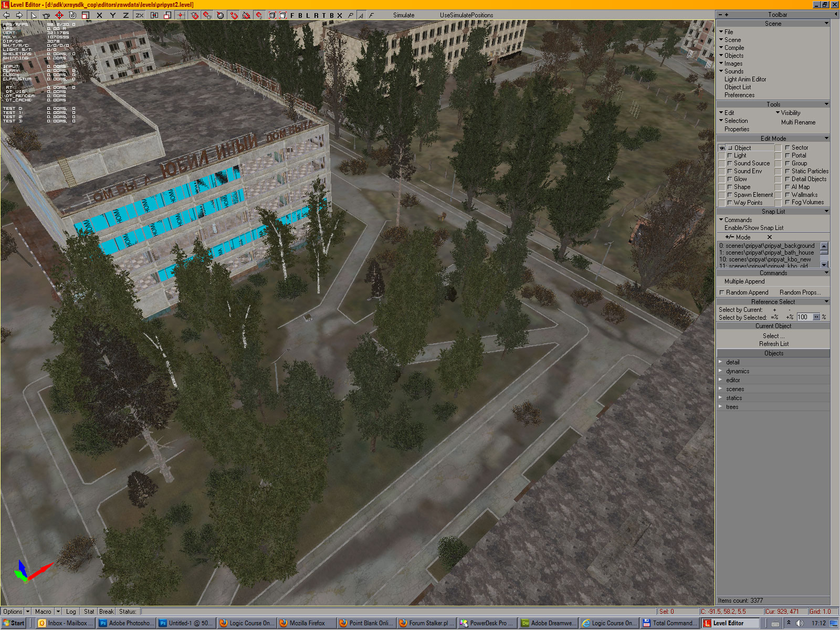This screenshot has height=630, width=840.
Task: Click the Redo arrow in the top toolbar
Action: tap(19, 15)
